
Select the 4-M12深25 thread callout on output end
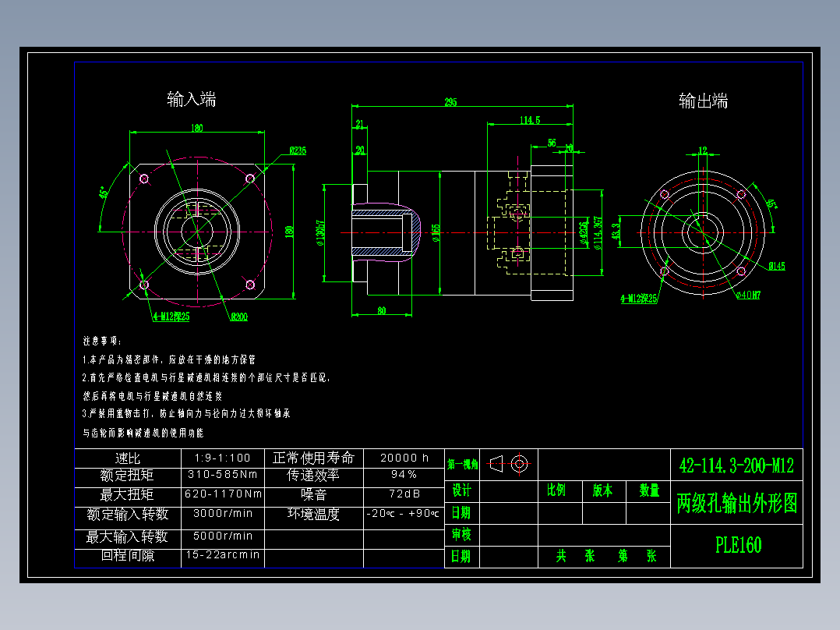pos(637,296)
